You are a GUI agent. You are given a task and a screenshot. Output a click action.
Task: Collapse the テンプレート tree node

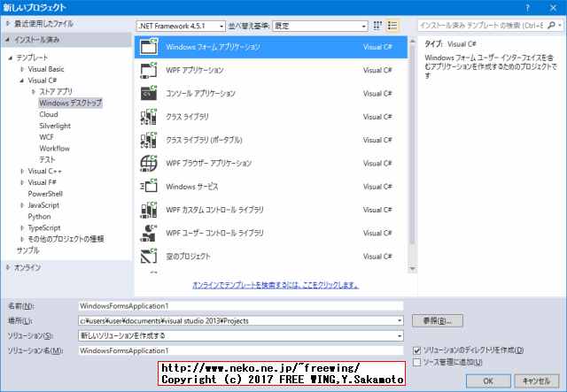[11, 58]
